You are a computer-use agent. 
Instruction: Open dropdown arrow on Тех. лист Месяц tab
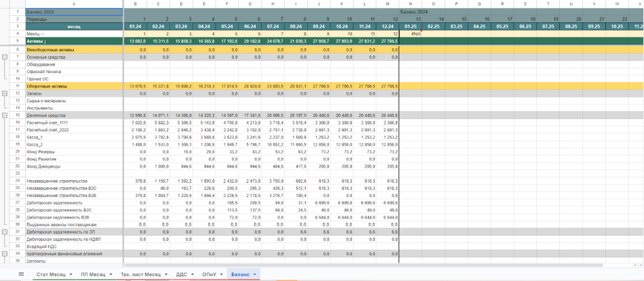165,274
